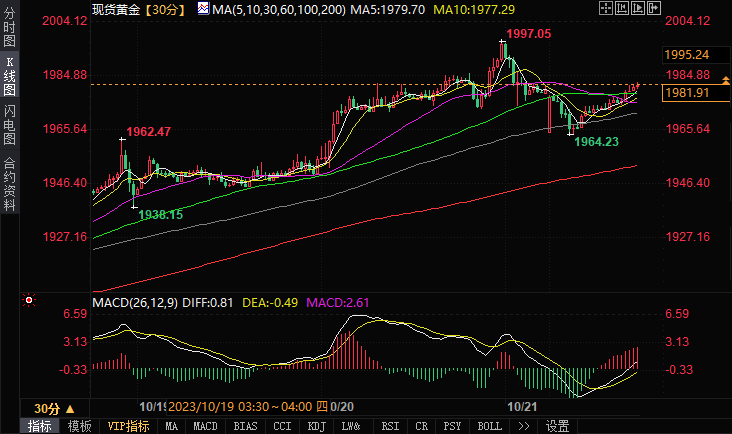Toggle the BOLL indicator
The height and width of the screenshot is (434, 732).
pos(489,426)
